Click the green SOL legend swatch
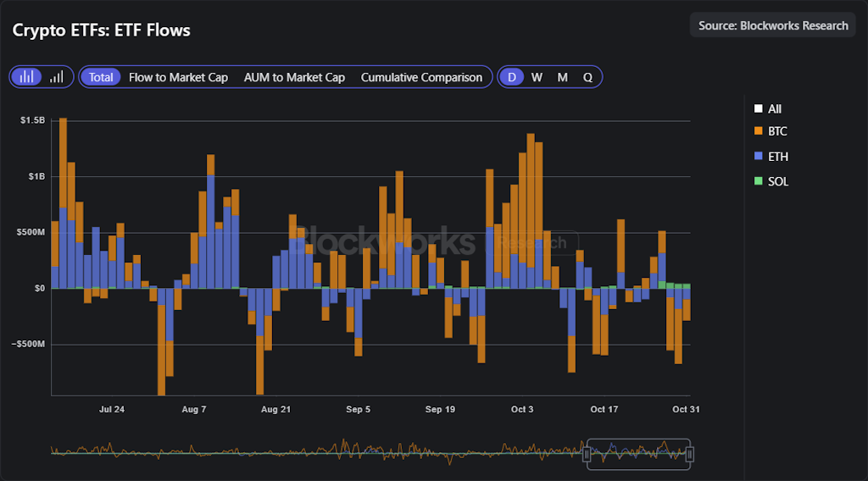The height and width of the screenshot is (481, 868). point(758,181)
